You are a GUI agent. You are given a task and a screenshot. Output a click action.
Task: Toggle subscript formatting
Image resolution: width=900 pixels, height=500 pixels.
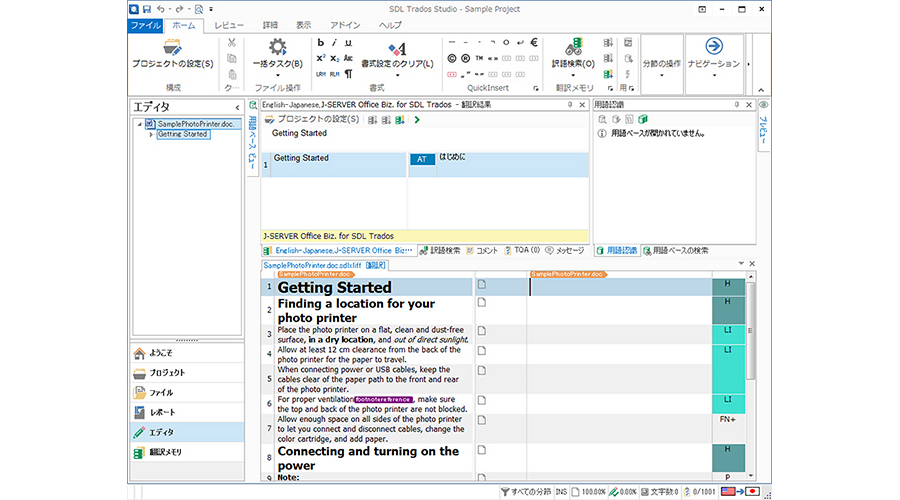click(335, 58)
